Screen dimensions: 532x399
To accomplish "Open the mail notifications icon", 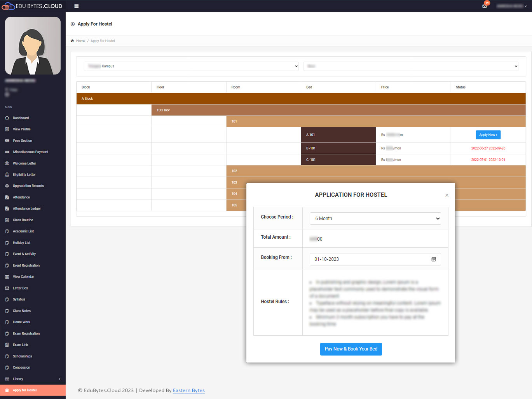I will point(485,6).
